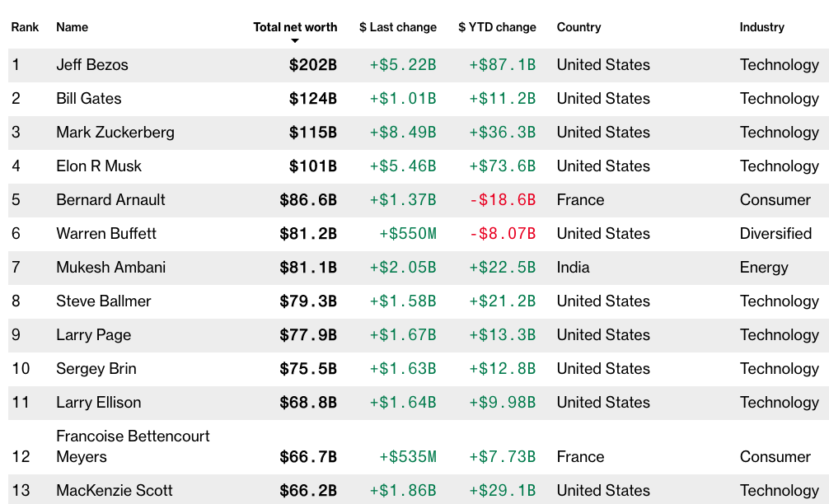
Task: Click the $ Last change column header
Action: pos(398,27)
